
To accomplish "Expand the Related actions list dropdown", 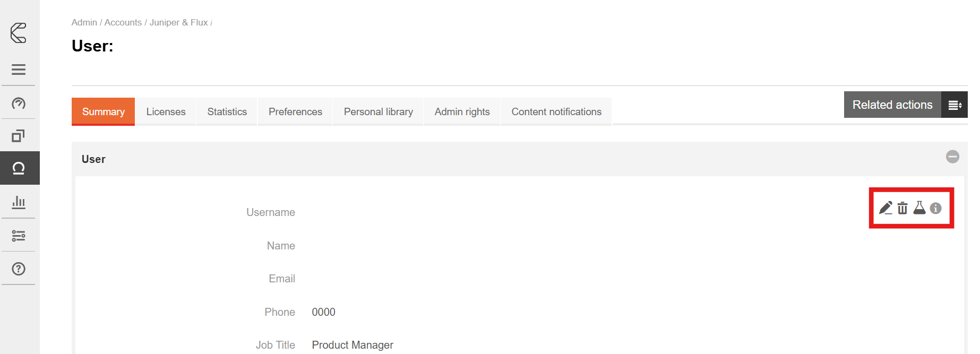I will click(x=955, y=105).
